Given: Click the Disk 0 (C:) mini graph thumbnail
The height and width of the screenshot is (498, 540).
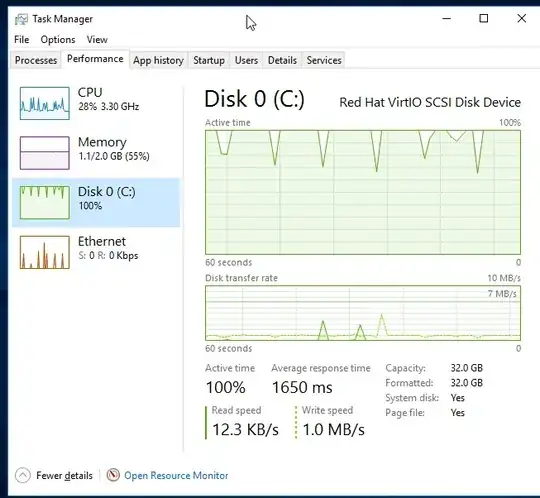Looking at the screenshot, I should 45,203.
